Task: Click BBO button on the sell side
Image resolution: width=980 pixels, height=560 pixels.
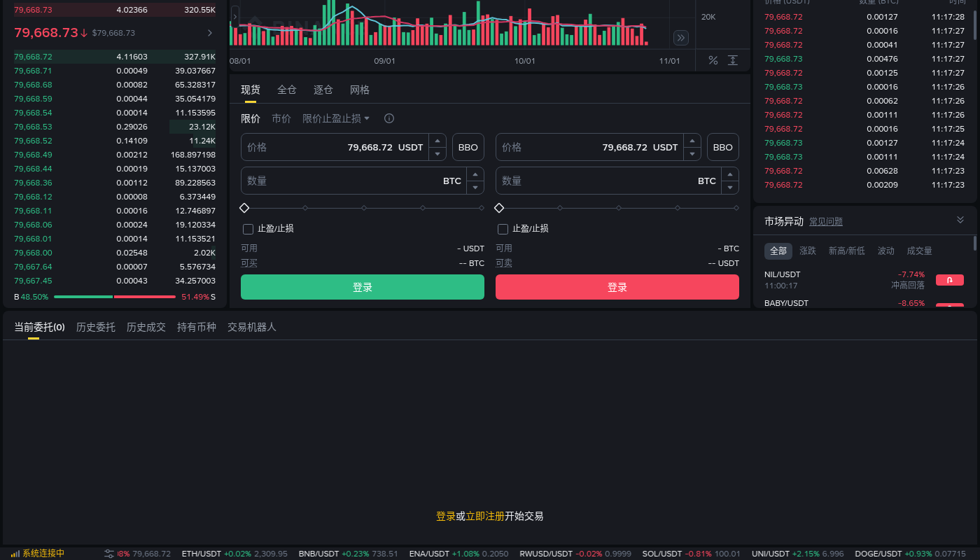Action: click(723, 147)
